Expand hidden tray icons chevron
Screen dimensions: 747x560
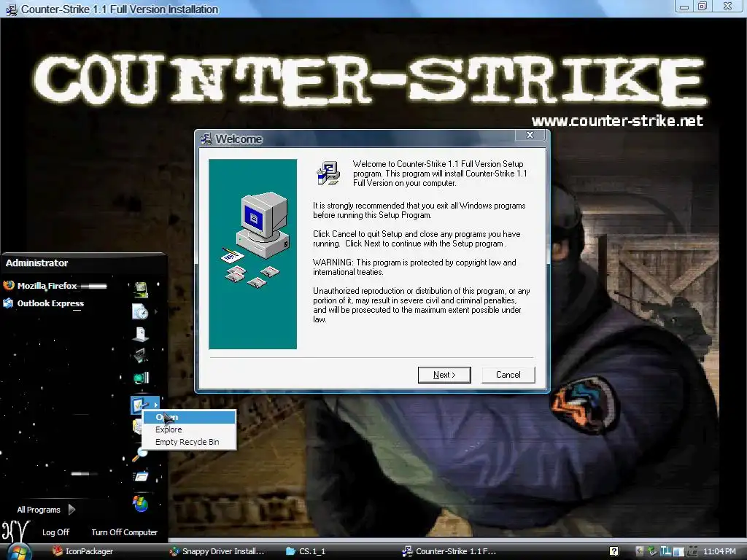click(x=639, y=551)
